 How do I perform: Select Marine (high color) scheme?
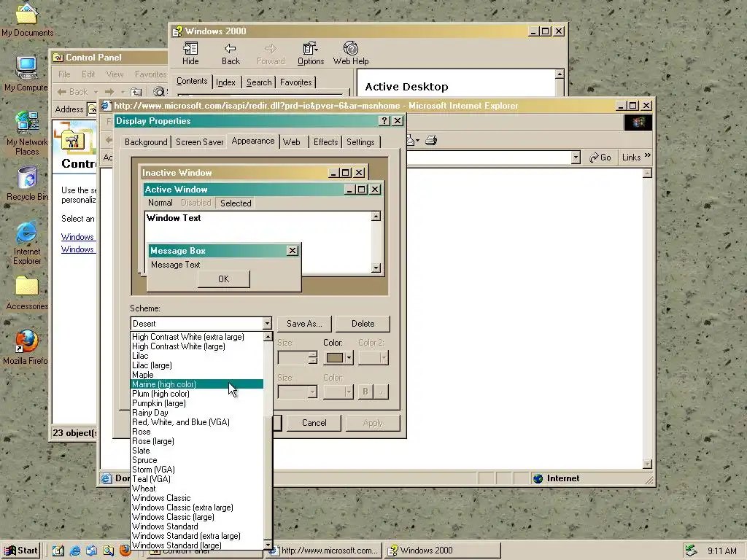[197, 384]
